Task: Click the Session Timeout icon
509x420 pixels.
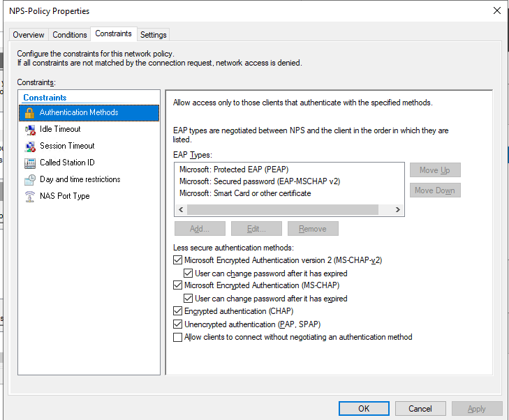Action: click(x=29, y=146)
